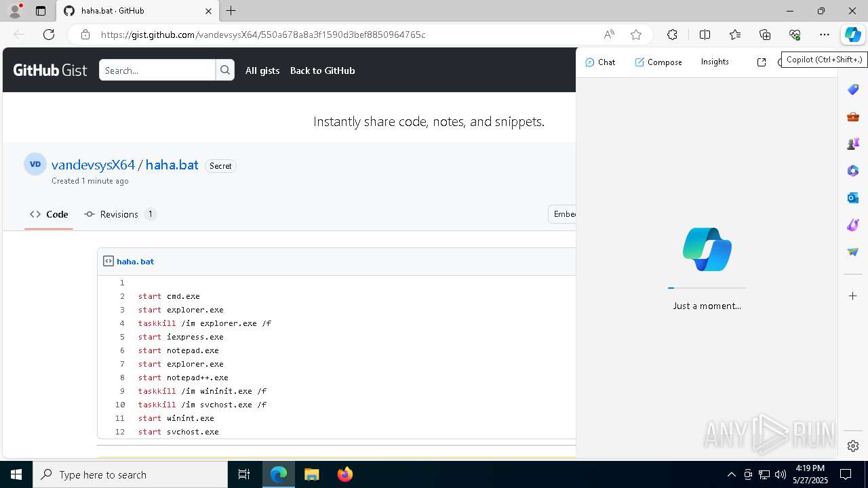Click line 9 'taskkill /im wininit.exe /f'
868x488 pixels.
[202, 391]
